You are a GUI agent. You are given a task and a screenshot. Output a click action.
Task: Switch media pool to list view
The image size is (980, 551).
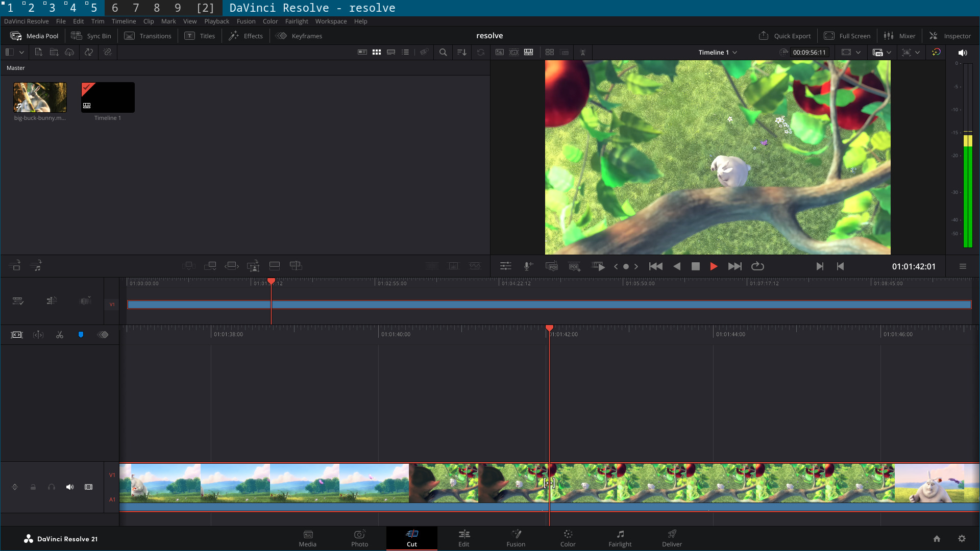coord(405,52)
